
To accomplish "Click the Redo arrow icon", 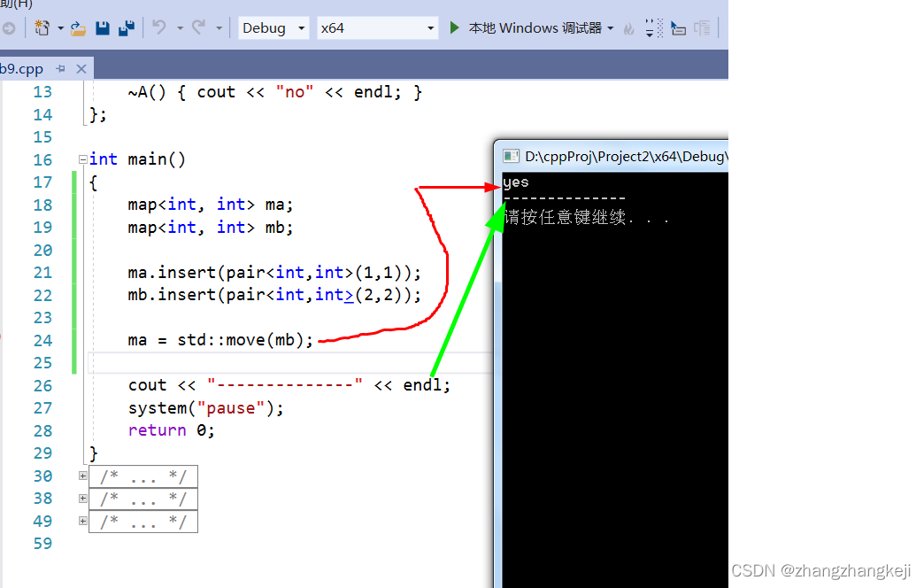I will [198, 27].
